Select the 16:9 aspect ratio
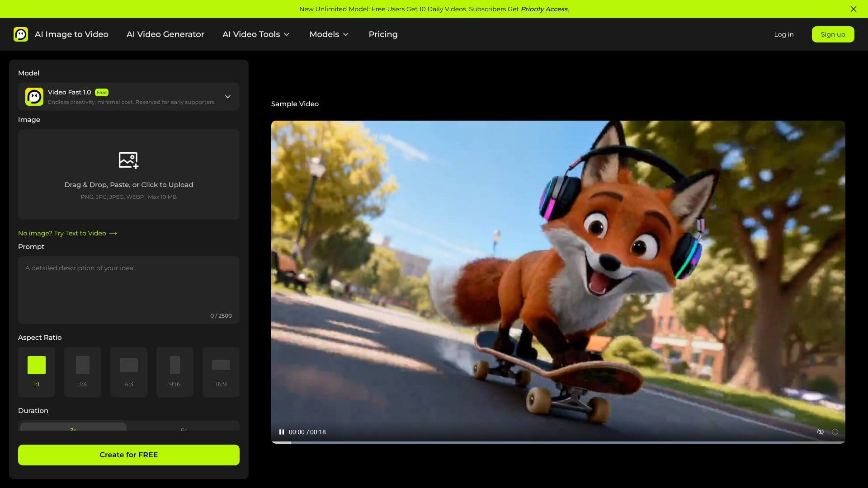 (221, 372)
